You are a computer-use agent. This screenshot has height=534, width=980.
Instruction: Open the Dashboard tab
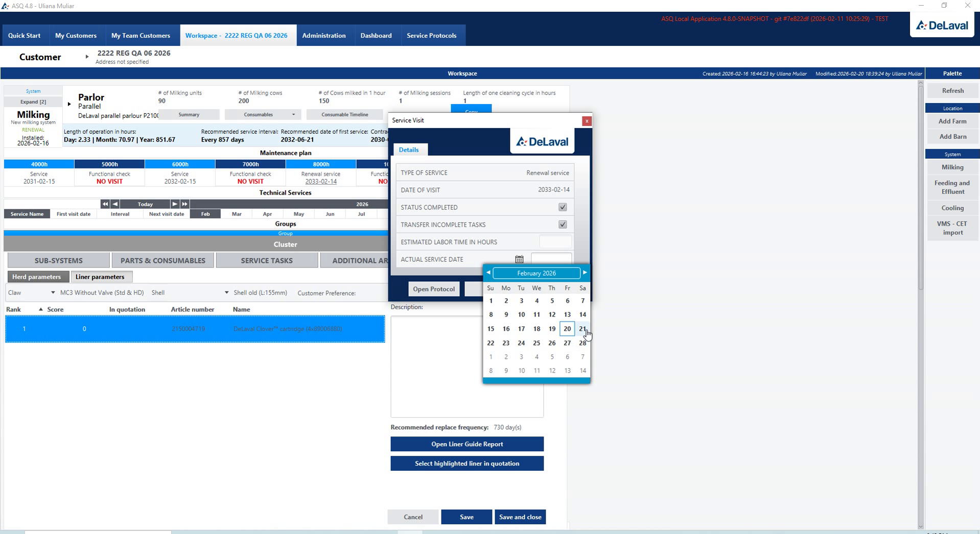(x=376, y=36)
